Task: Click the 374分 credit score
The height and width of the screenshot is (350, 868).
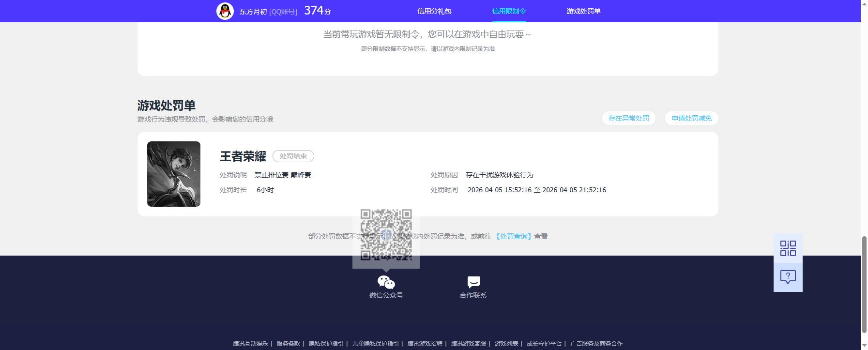Action: click(x=318, y=11)
